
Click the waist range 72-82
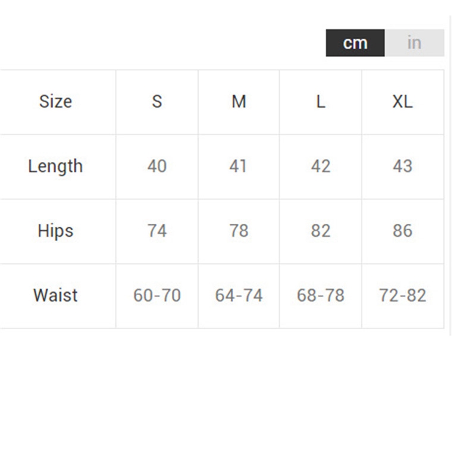(x=402, y=295)
